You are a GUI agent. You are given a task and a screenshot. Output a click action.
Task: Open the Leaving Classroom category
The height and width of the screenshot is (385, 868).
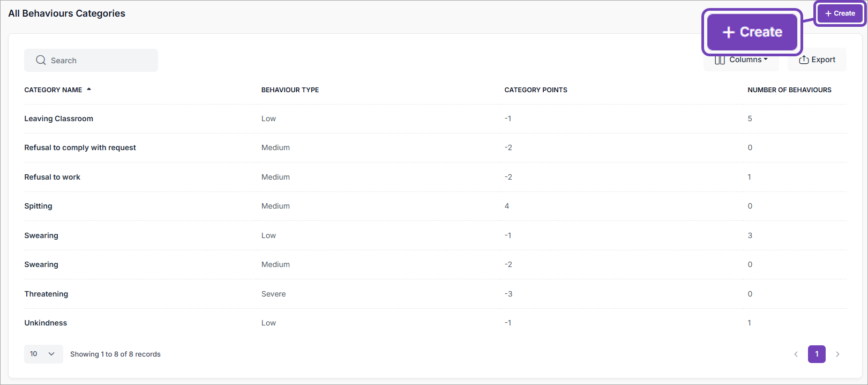coord(58,119)
